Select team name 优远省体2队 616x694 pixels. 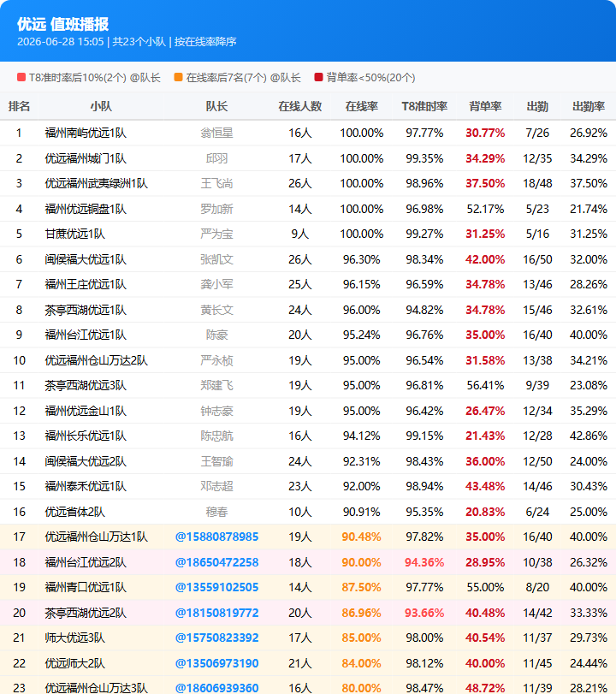(74, 512)
